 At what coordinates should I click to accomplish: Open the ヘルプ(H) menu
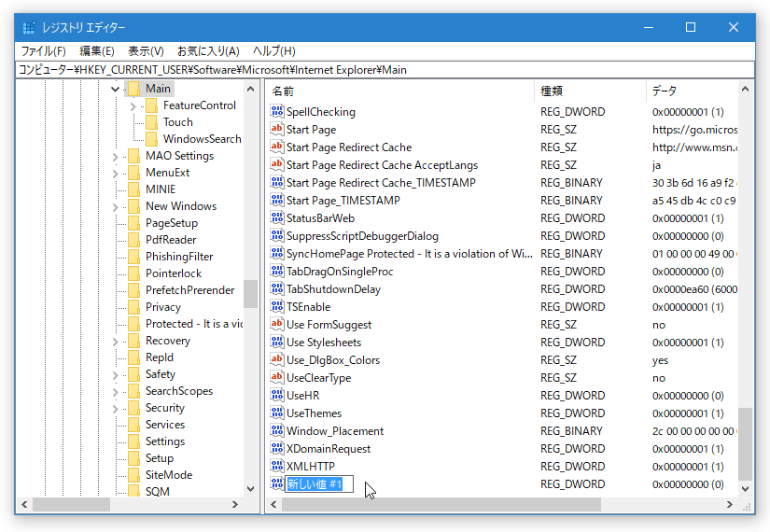274,51
